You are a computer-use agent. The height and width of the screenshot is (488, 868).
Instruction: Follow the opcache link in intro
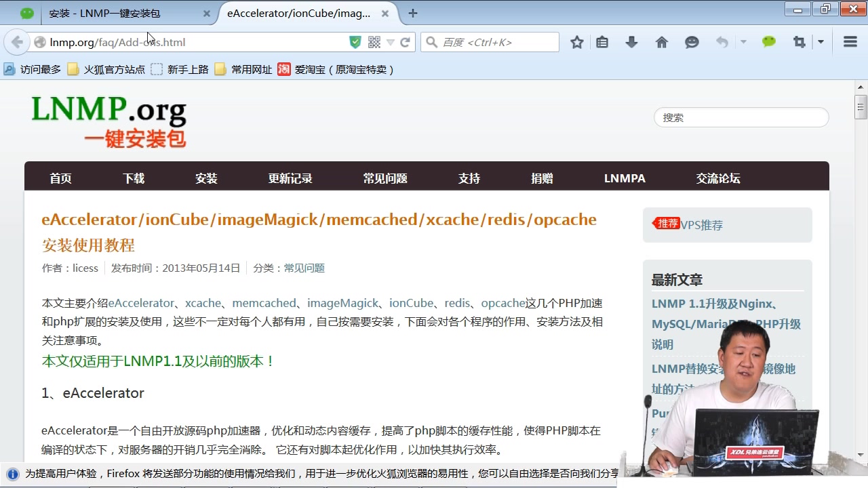503,303
